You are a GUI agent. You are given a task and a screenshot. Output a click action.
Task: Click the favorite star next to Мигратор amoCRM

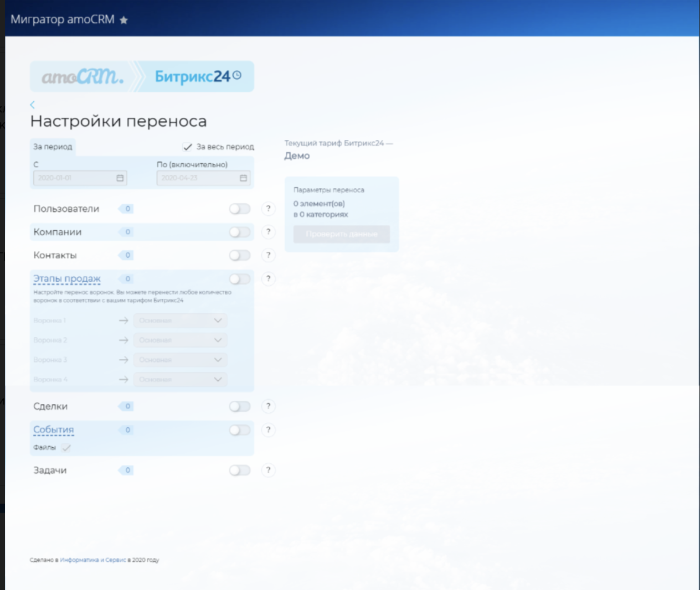click(x=123, y=20)
